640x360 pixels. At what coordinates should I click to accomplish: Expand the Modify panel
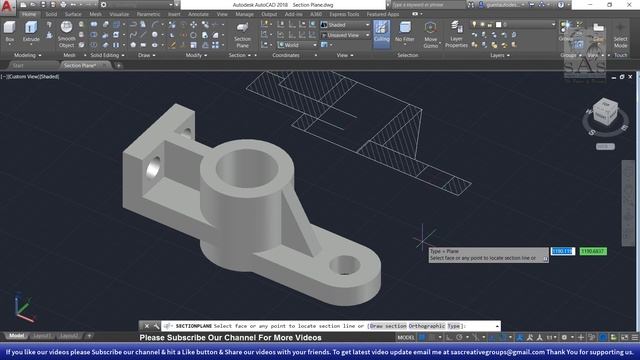coord(196,55)
